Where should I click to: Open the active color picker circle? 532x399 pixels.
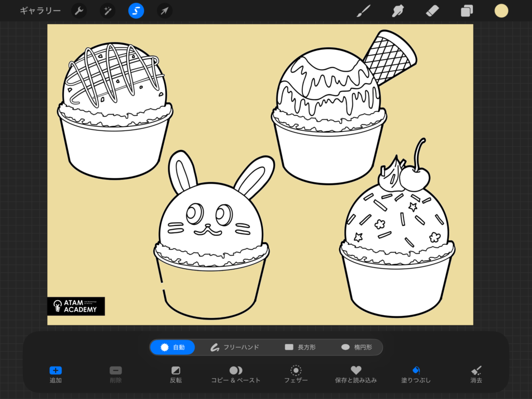tap(501, 11)
